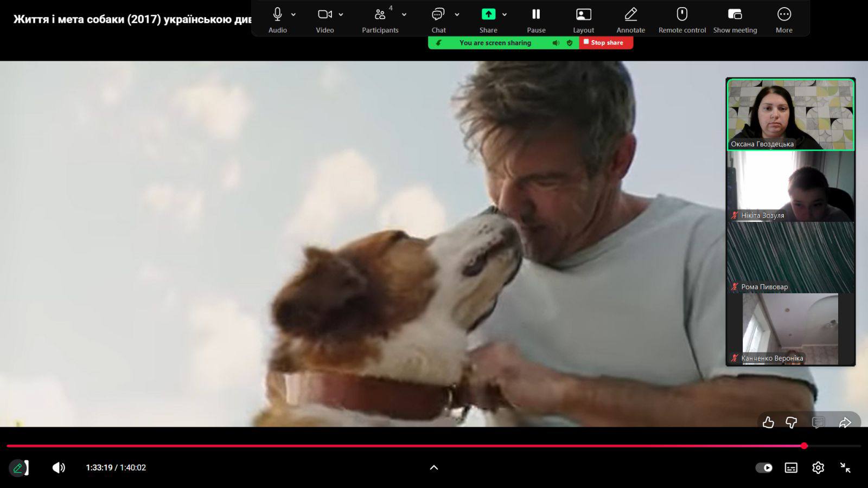Click the thumbs down dislike icon
Image resolution: width=868 pixels, height=488 pixels.
(792, 422)
